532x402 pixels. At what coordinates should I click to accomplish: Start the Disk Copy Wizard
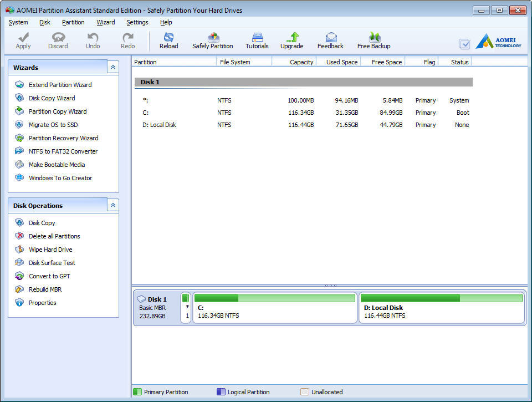[x=52, y=98]
